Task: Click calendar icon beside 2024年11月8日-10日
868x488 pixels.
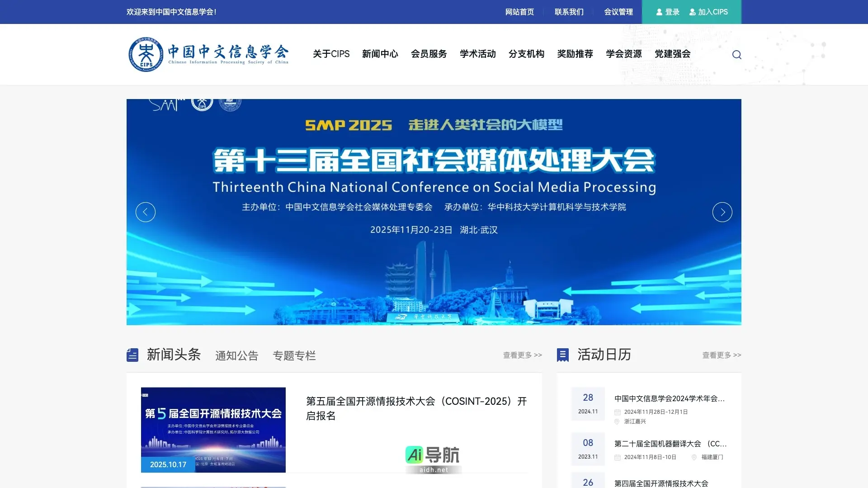Action: coord(618,457)
